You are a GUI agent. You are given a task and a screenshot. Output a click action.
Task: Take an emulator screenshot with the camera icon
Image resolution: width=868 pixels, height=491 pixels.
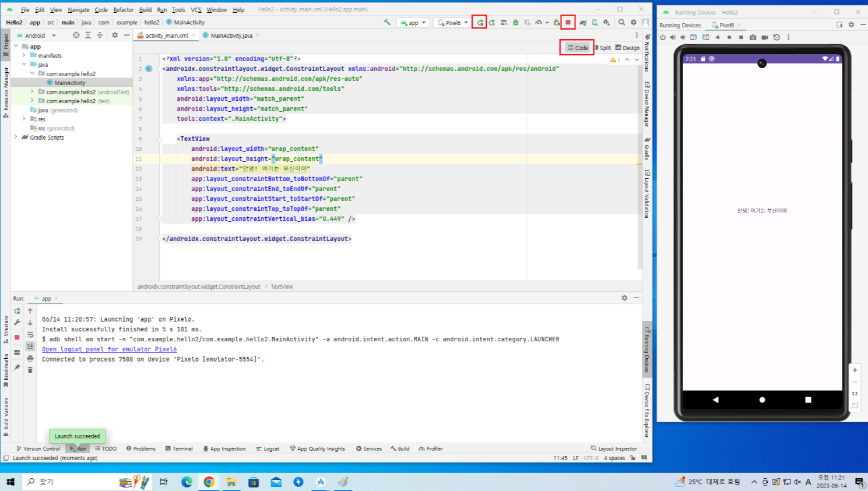tap(753, 37)
